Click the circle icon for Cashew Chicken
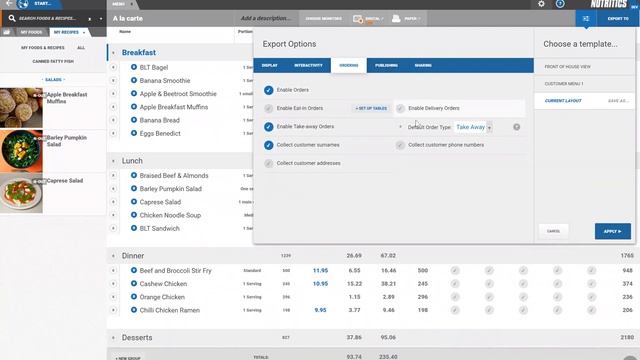 (x=133, y=283)
